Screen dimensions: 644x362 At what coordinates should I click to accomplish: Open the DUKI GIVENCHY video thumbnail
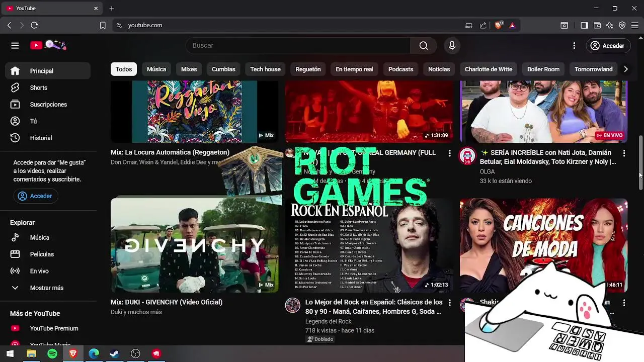[194, 245]
